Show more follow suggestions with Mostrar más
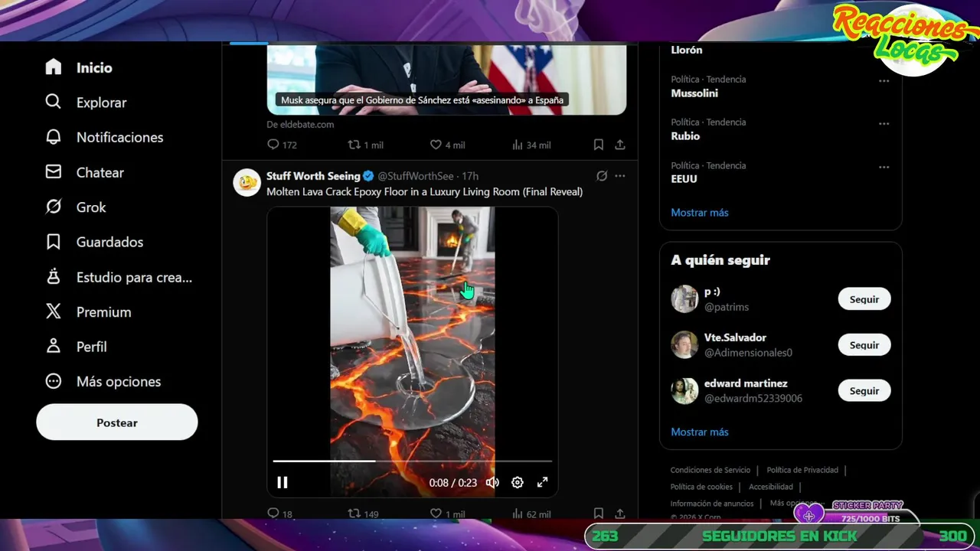This screenshot has height=551, width=980. point(700,432)
